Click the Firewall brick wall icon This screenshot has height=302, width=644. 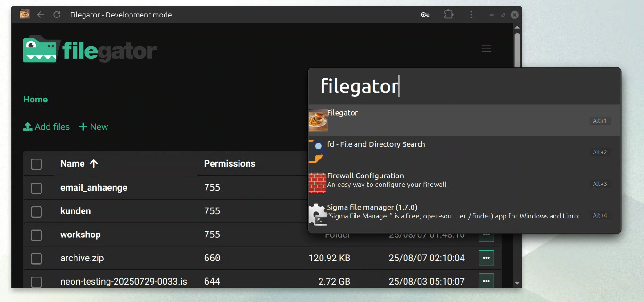pos(318,183)
